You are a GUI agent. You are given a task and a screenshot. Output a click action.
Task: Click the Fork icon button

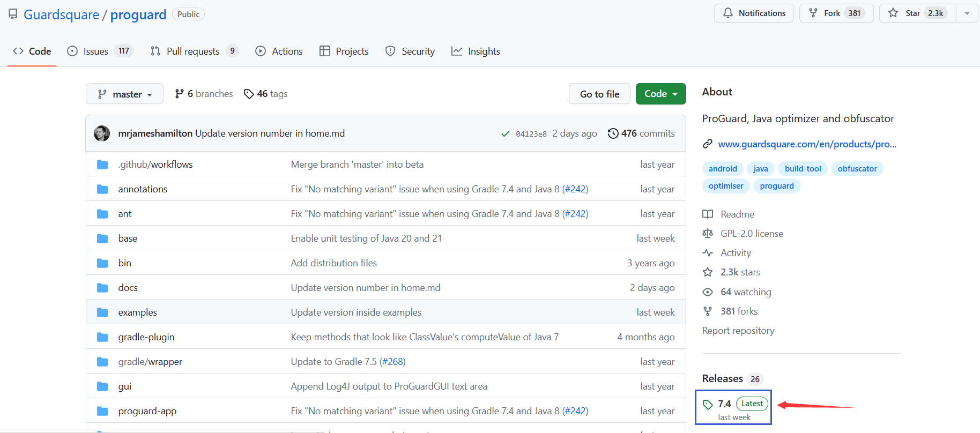click(x=836, y=13)
